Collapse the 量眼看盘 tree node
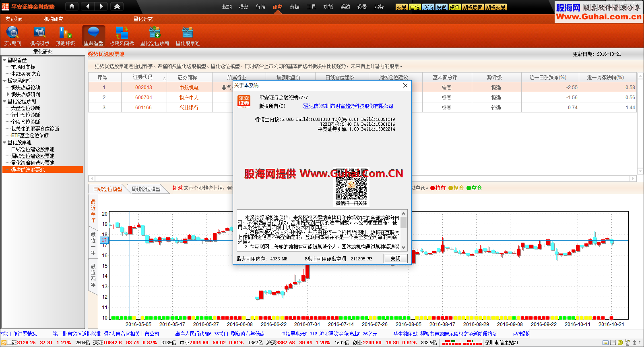This screenshot has width=644, height=347. pyautogui.click(x=4, y=60)
